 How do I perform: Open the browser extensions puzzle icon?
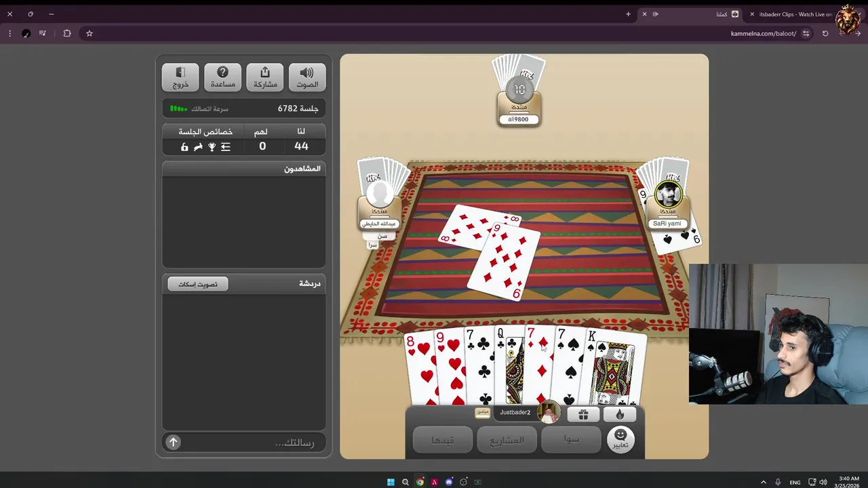pos(67,33)
